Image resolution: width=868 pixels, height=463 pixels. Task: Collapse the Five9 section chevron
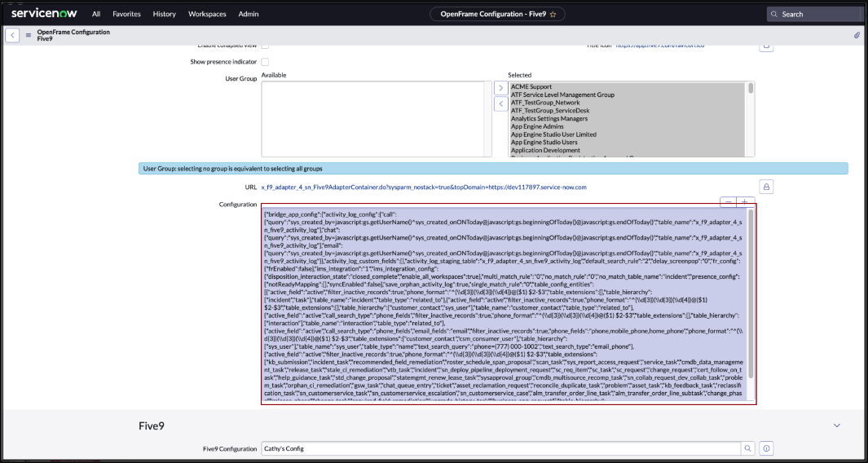coord(837,426)
